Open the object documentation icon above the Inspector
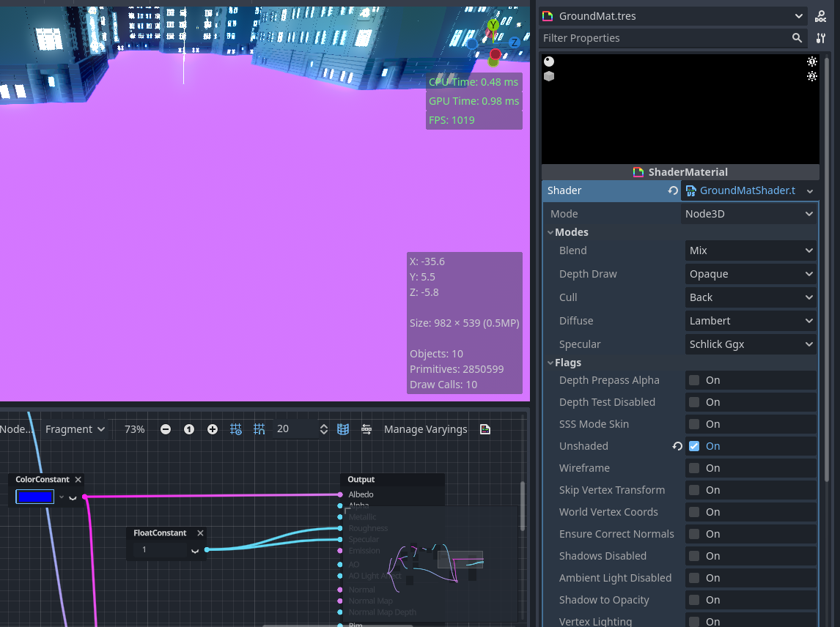Image resolution: width=840 pixels, height=627 pixels. (820, 16)
